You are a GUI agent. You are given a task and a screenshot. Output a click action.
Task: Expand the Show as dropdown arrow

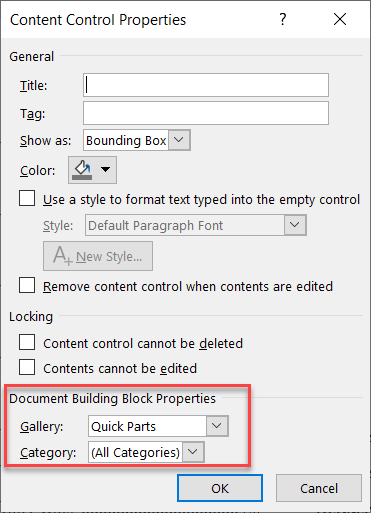pyautogui.click(x=179, y=140)
